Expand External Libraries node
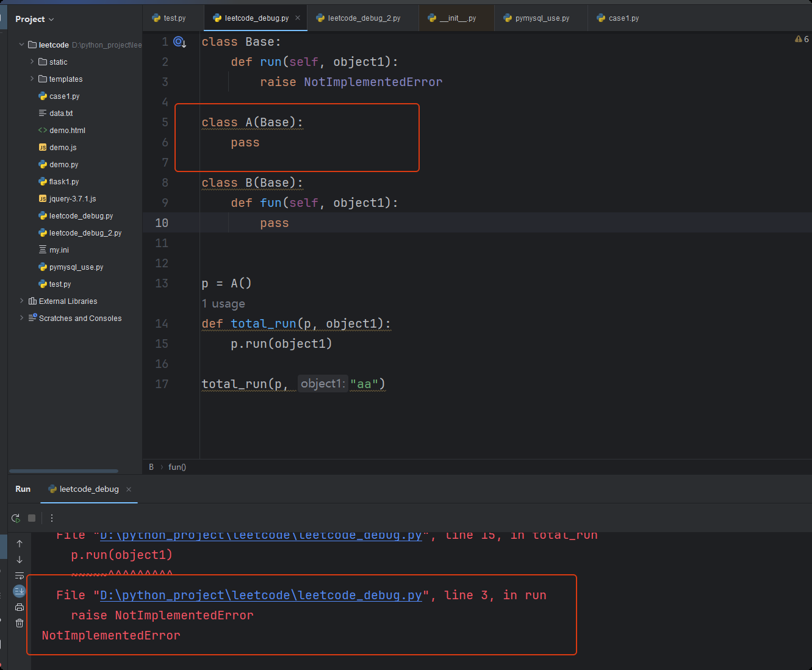The height and width of the screenshot is (670, 812). [x=22, y=301]
